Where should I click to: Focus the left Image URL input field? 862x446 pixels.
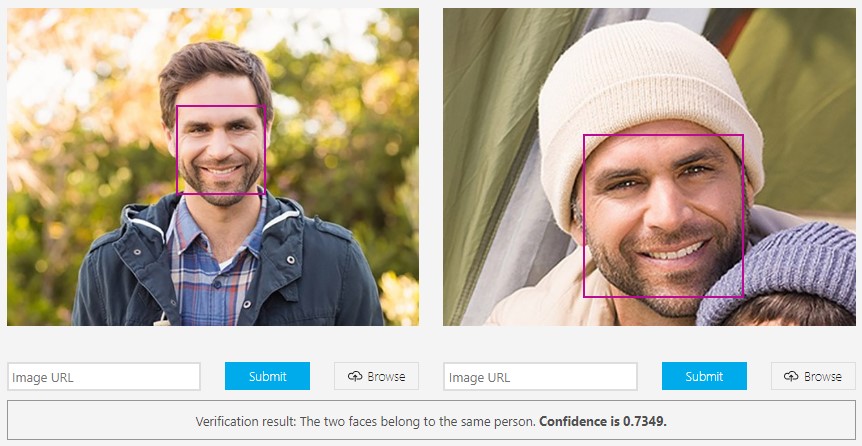coord(104,377)
